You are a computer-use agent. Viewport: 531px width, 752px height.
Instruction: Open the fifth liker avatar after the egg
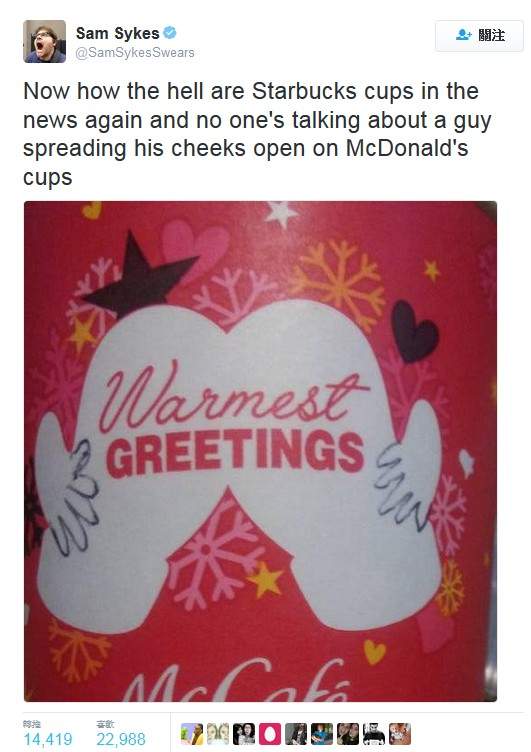[296, 734]
